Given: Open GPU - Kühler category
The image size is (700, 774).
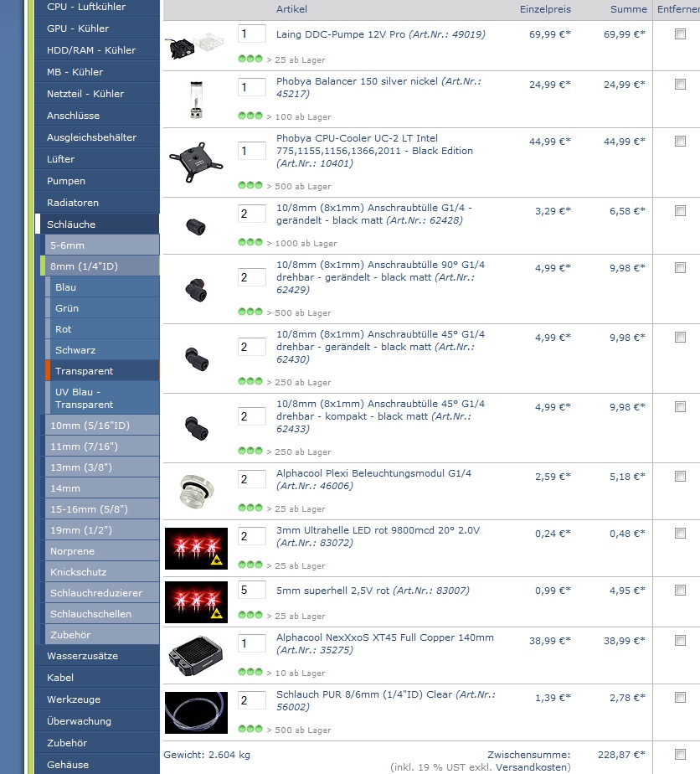Looking at the screenshot, I should [97, 28].
